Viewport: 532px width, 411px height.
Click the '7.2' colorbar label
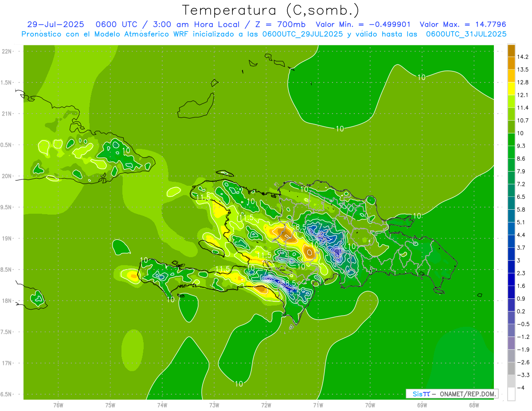pyautogui.click(x=521, y=184)
